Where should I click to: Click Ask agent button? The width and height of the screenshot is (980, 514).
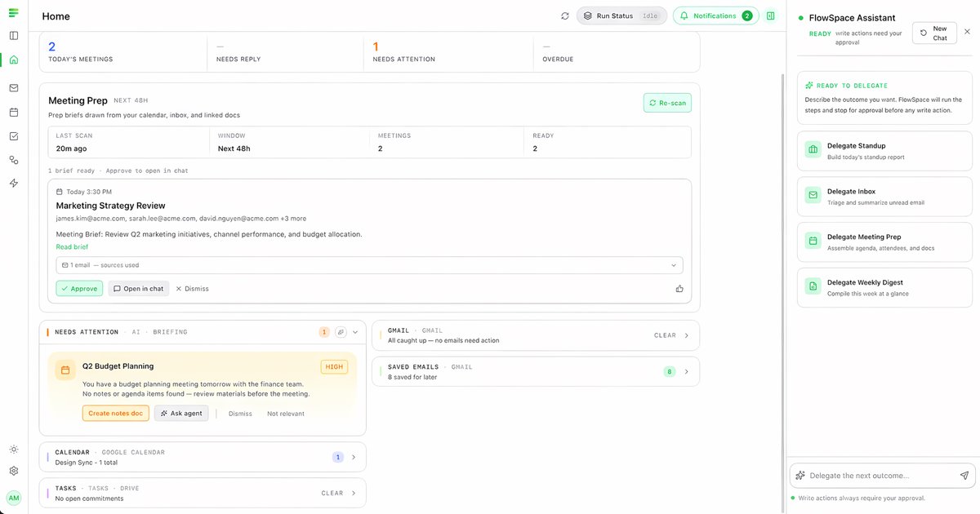point(181,414)
